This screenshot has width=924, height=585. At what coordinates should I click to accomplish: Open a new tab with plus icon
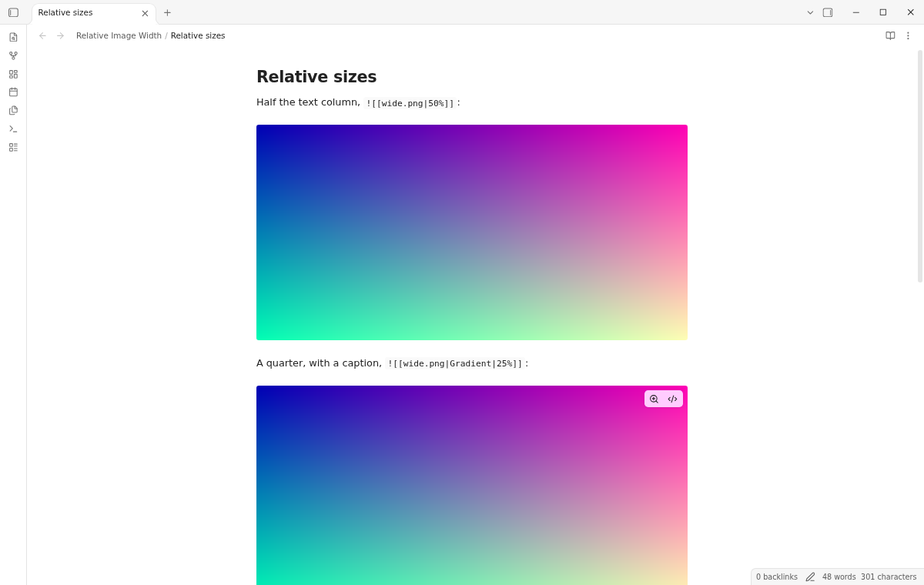tap(167, 12)
